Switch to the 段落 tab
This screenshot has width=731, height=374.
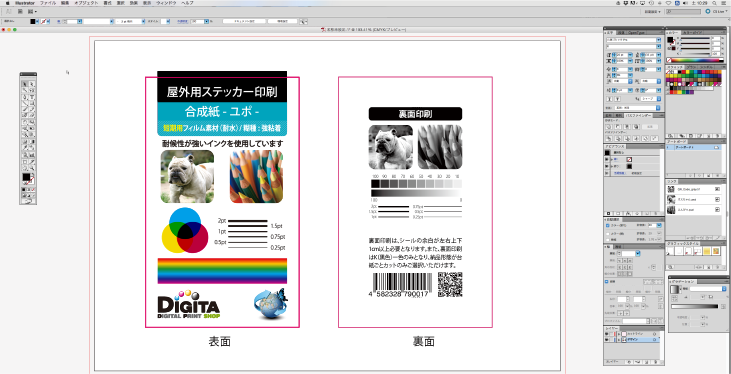621,33
